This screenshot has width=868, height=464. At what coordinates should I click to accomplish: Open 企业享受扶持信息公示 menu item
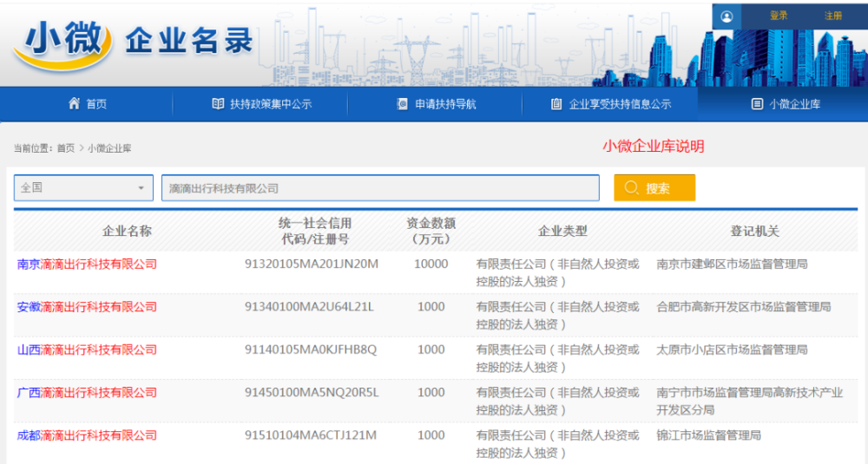click(610, 104)
